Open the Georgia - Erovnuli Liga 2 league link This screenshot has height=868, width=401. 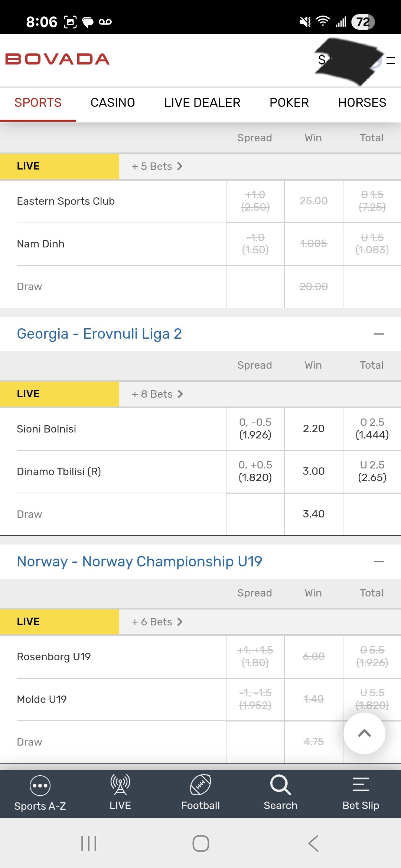(x=100, y=334)
